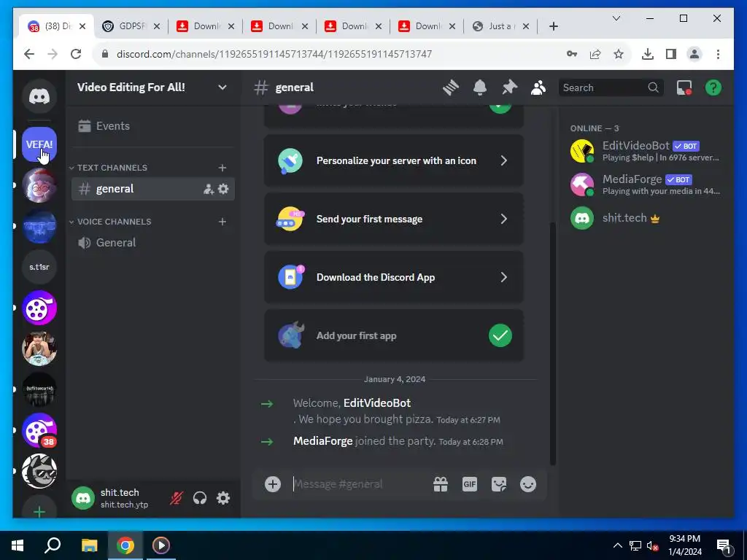Open password manager key icon

point(572,54)
